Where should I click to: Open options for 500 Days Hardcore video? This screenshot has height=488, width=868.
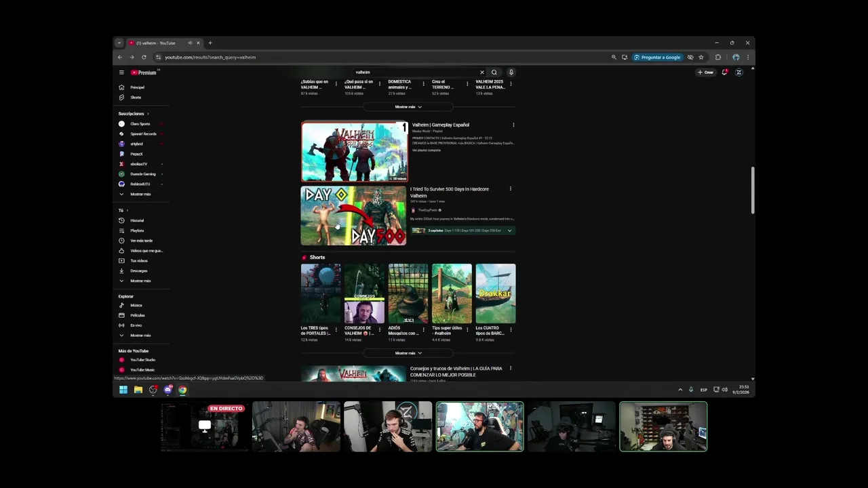tap(511, 189)
